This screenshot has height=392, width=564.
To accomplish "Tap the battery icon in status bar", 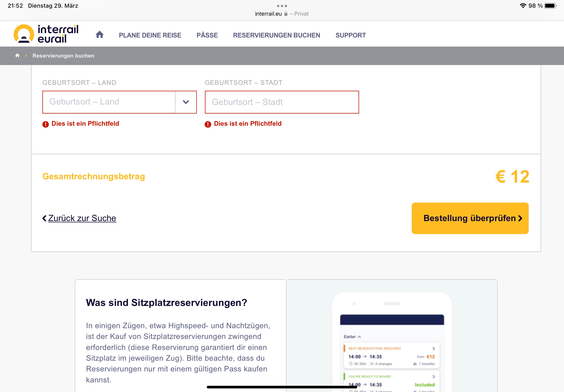I will [550, 6].
